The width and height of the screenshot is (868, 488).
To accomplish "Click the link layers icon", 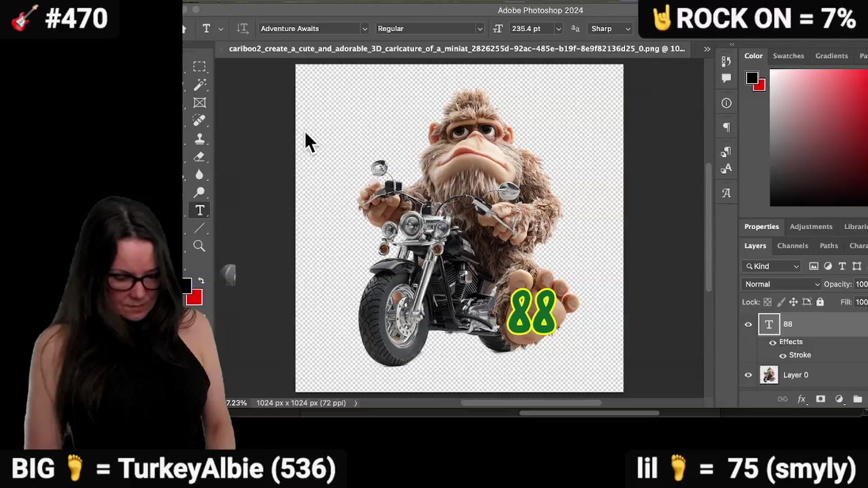I will coord(783,399).
